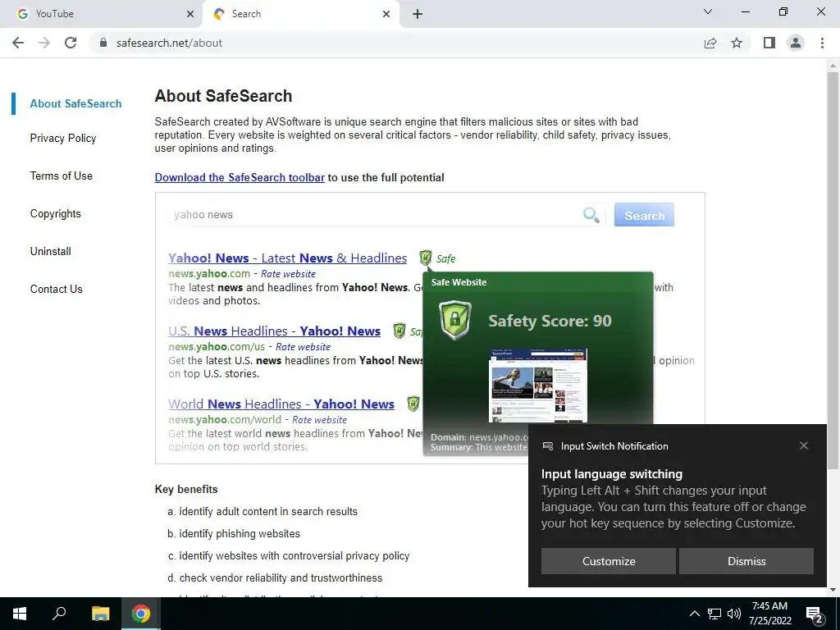840x630 pixels.
Task: Click the Safety Score: 90 text
Action: click(550, 321)
